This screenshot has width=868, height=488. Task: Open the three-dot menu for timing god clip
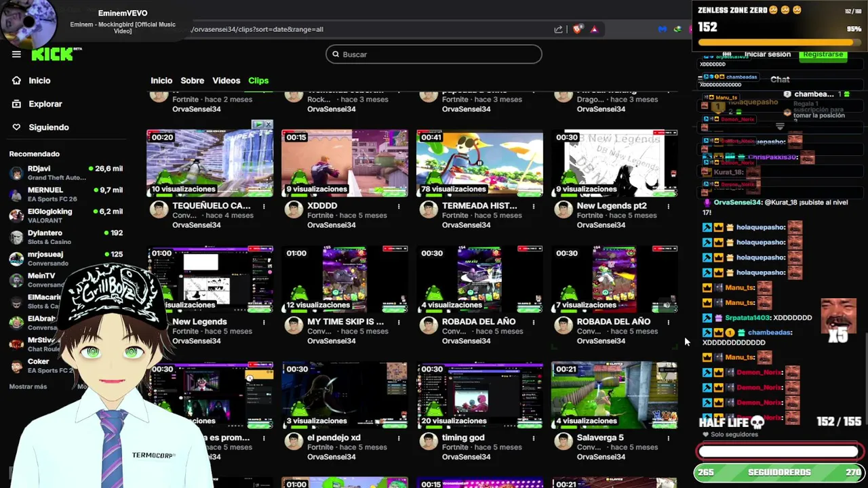[534, 438]
